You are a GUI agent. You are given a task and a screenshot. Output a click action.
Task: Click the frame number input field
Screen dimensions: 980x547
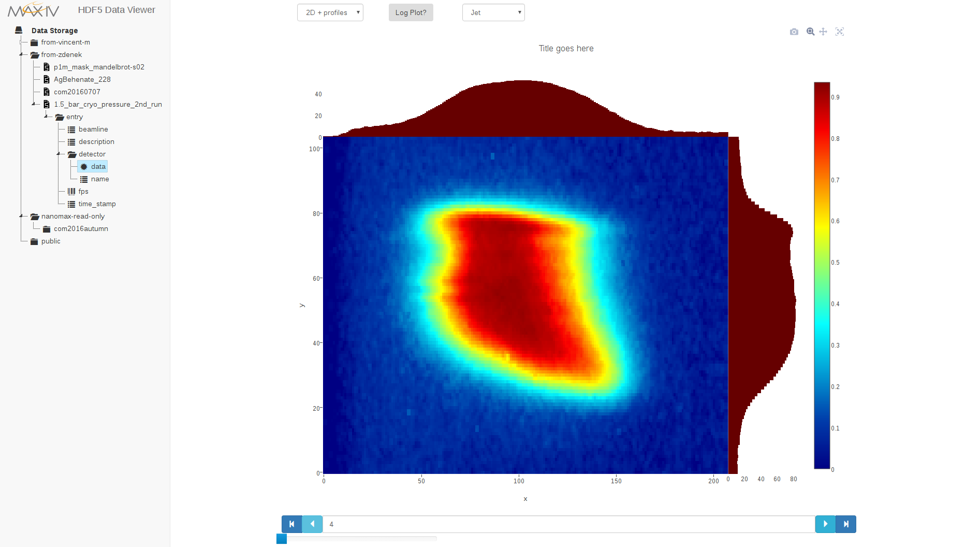pyautogui.click(x=569, y=524)
